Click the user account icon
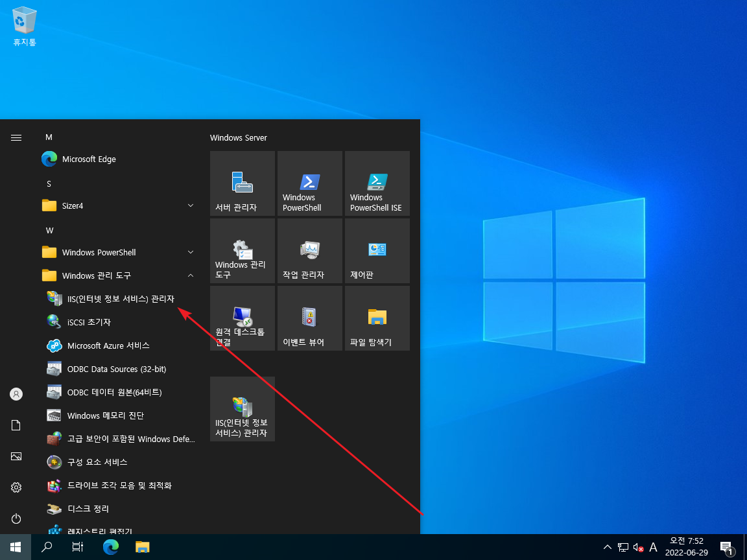The width and height of the screenshot is (747, 560). [x=16, y=394]
